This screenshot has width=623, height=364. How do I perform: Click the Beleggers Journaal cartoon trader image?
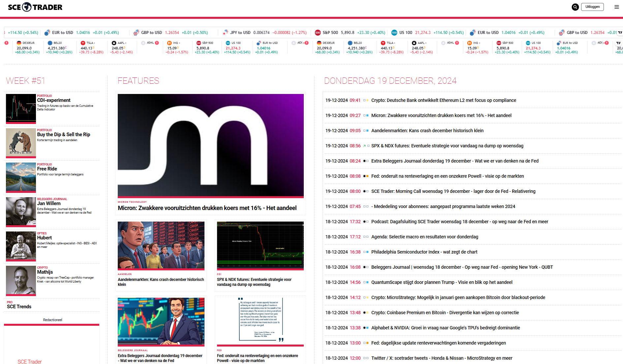(161, 321)
